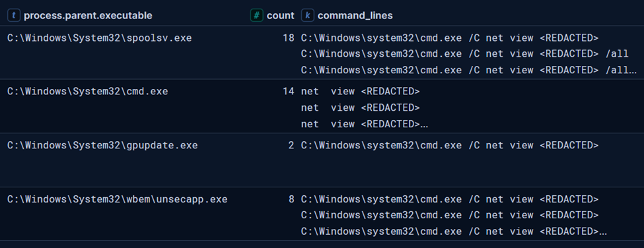Sort by the count column header
644x248 pixels.
(281, 16)
